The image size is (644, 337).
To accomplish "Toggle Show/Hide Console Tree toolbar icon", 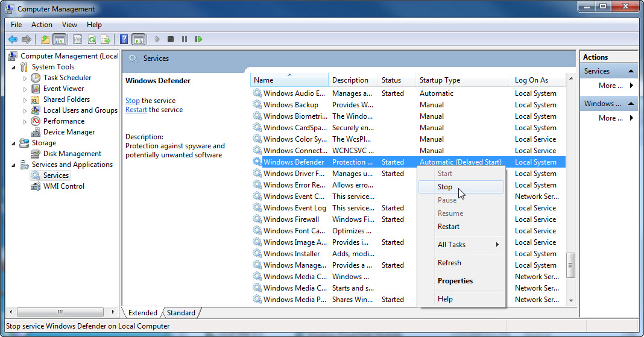I will [60, 39].
